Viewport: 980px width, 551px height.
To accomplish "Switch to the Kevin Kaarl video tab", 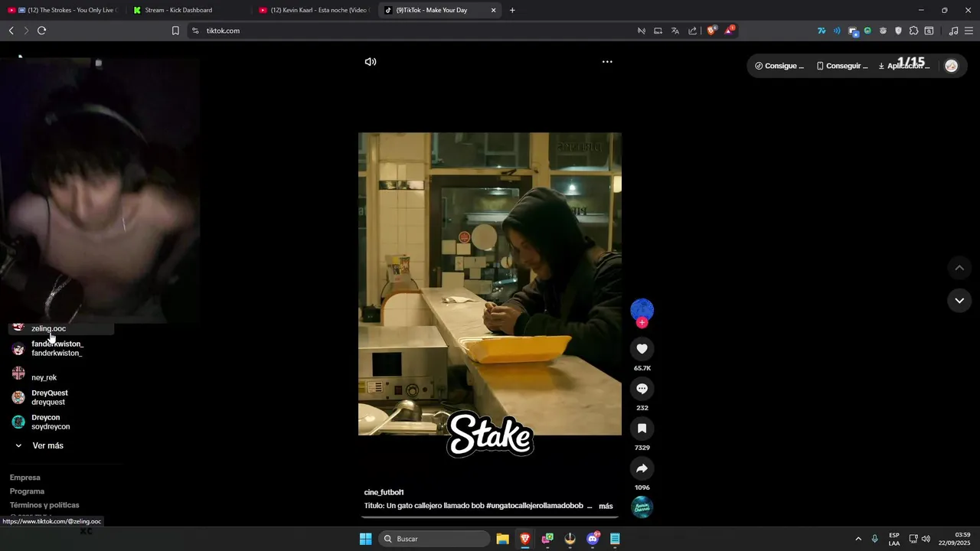I will tap(314, 10).
